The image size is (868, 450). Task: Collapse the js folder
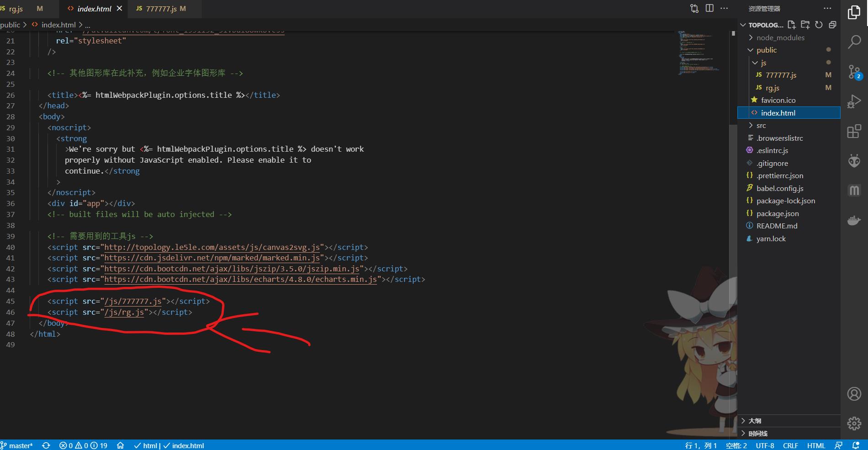[763, 63]
